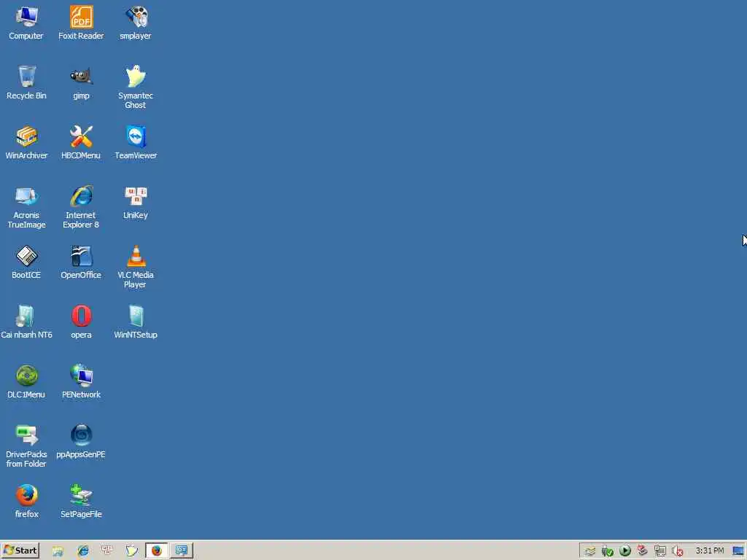
Task: Click the red drive tray icon
Action: point(643,551)
